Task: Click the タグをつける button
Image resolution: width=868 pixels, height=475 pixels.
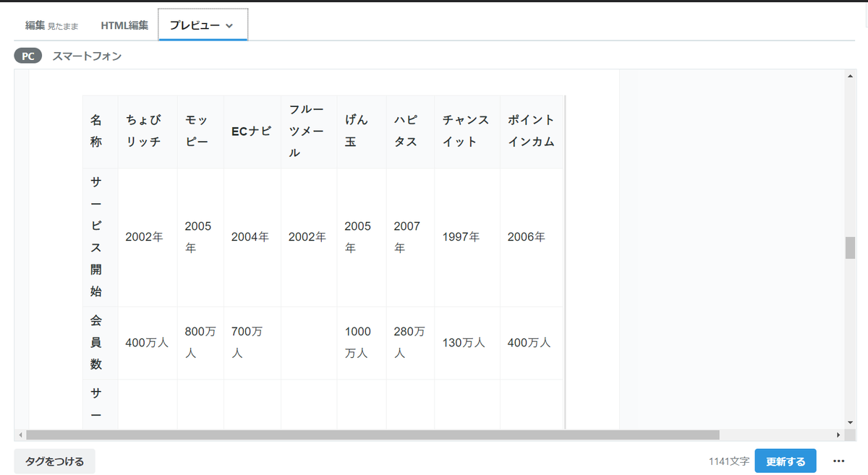Action: [x=54, y=461]
